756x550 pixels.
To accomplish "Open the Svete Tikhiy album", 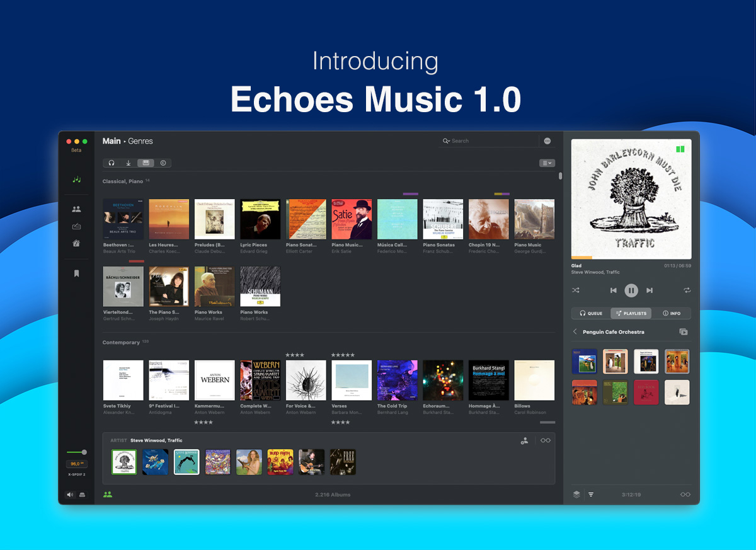I will tap(123, 381).
